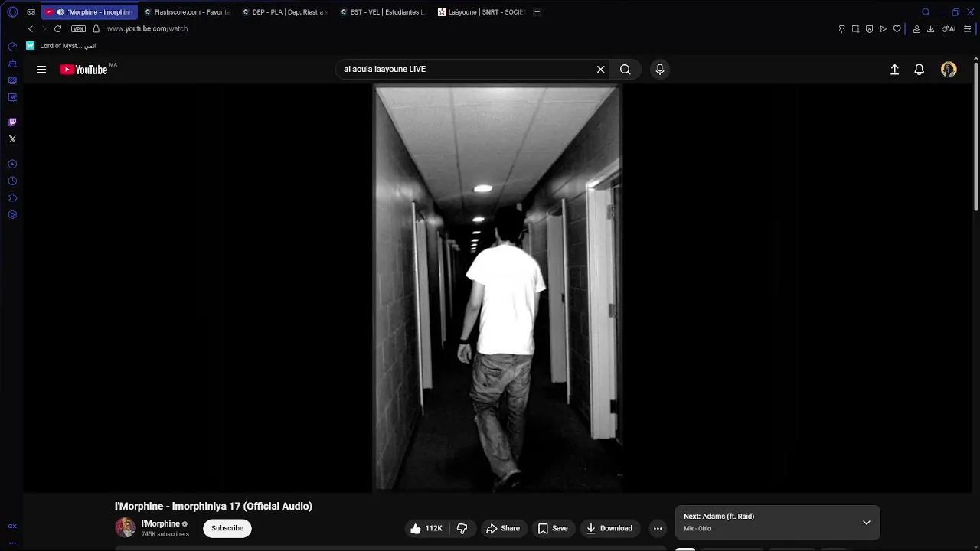Switch to the Flashscore.com tab
This screenshot has width=980, height=551.
[188, 12]
